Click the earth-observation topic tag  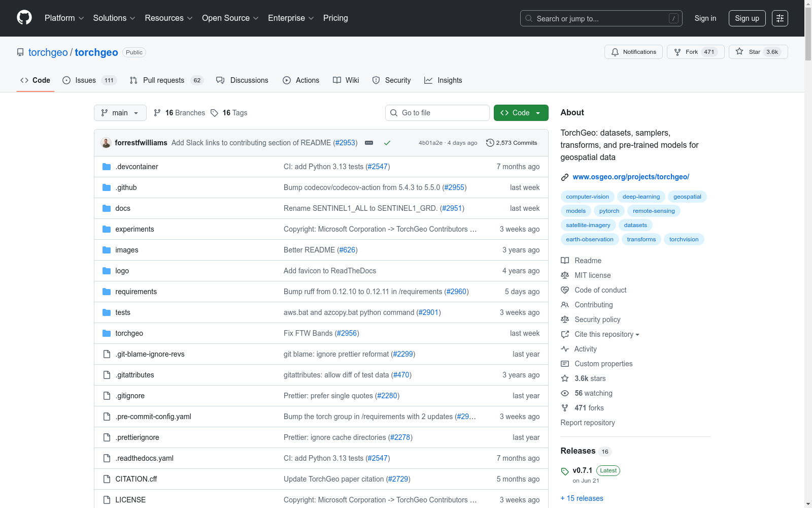pyautogui.click(x=590, y=239)
